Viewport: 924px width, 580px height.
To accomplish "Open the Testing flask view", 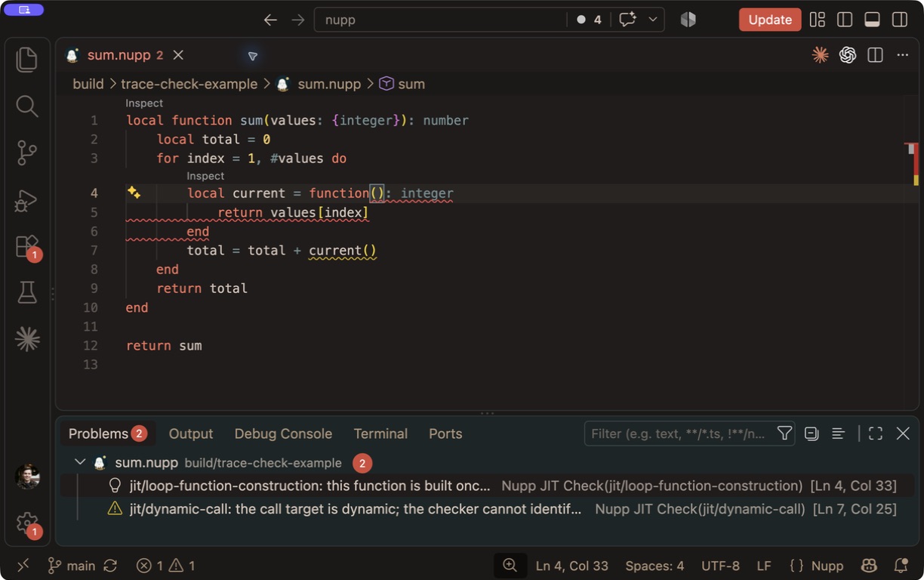I will pos(27,292).
